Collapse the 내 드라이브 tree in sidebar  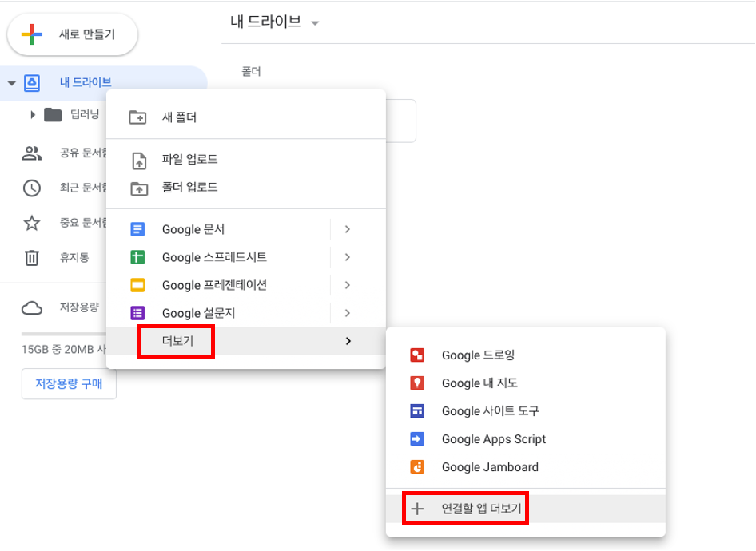click(11, 83)
